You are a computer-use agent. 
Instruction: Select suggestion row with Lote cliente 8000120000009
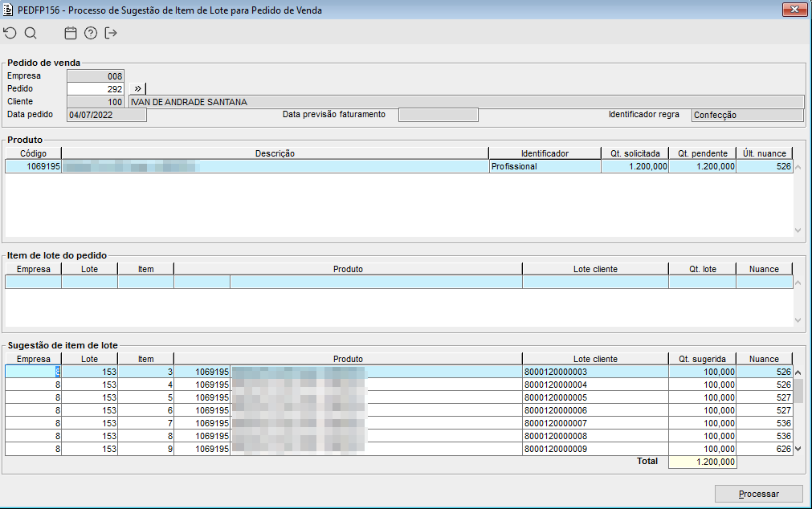[398, 449]
